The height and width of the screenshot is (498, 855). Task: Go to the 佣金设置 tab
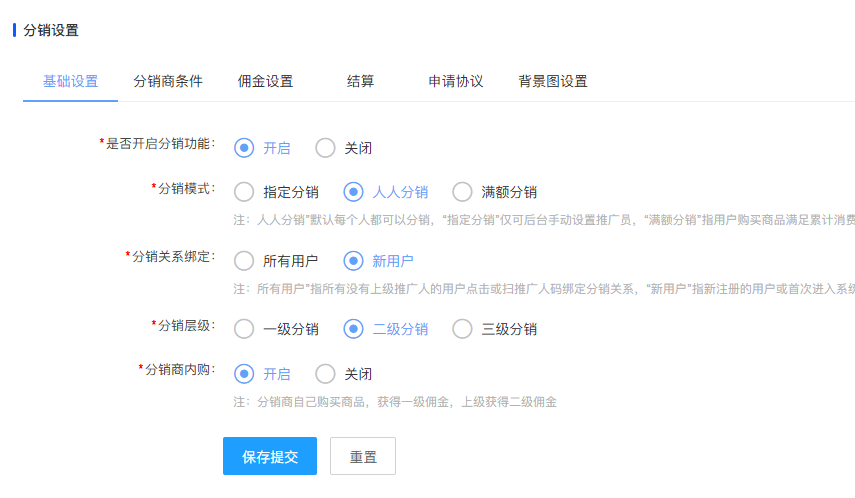pos(265,81)
